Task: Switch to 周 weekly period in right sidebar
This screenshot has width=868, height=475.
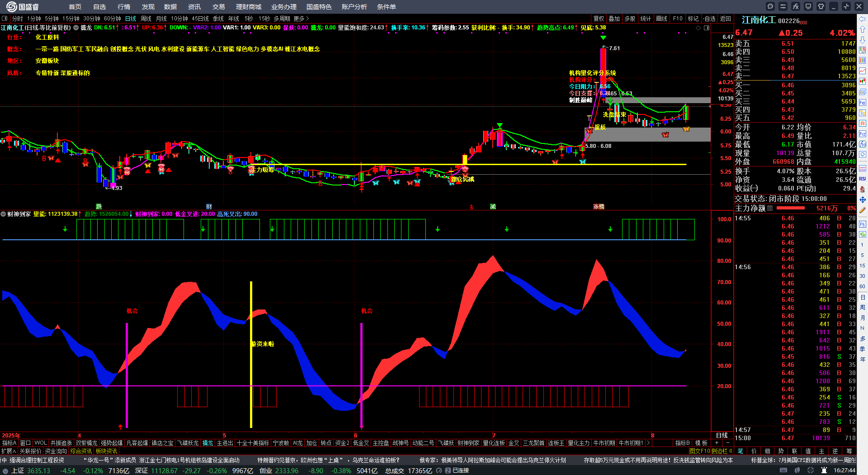Action: (863, 308)
